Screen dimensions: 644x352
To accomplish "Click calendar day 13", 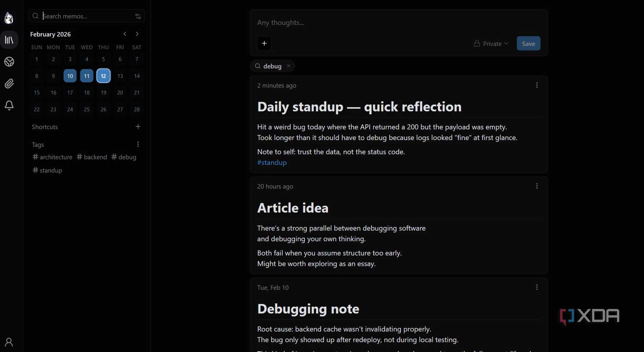I will pyautogui.click(x=120, y=76).
